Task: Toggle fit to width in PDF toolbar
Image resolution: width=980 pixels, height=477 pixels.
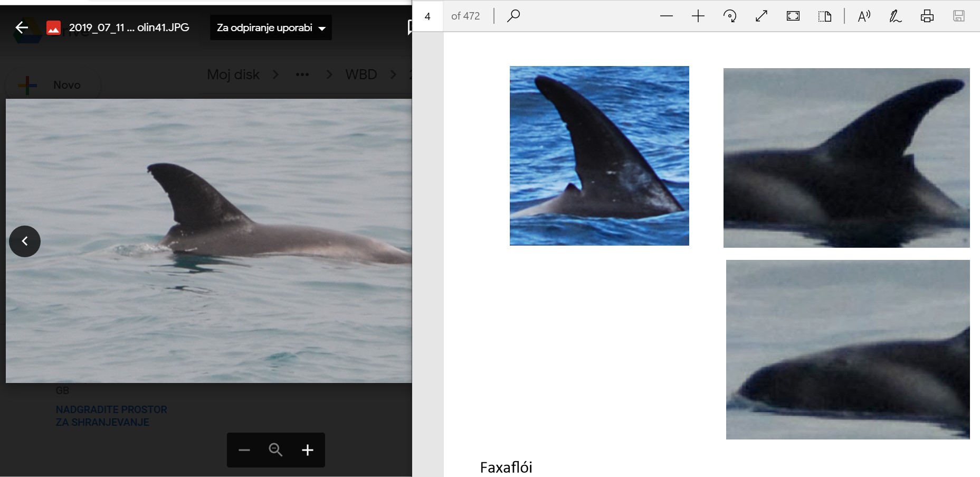Action: coord(762,16)
